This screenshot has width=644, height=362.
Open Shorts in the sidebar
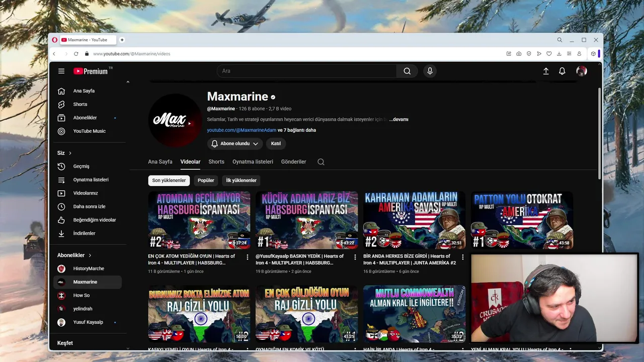[x=88, y=104]
